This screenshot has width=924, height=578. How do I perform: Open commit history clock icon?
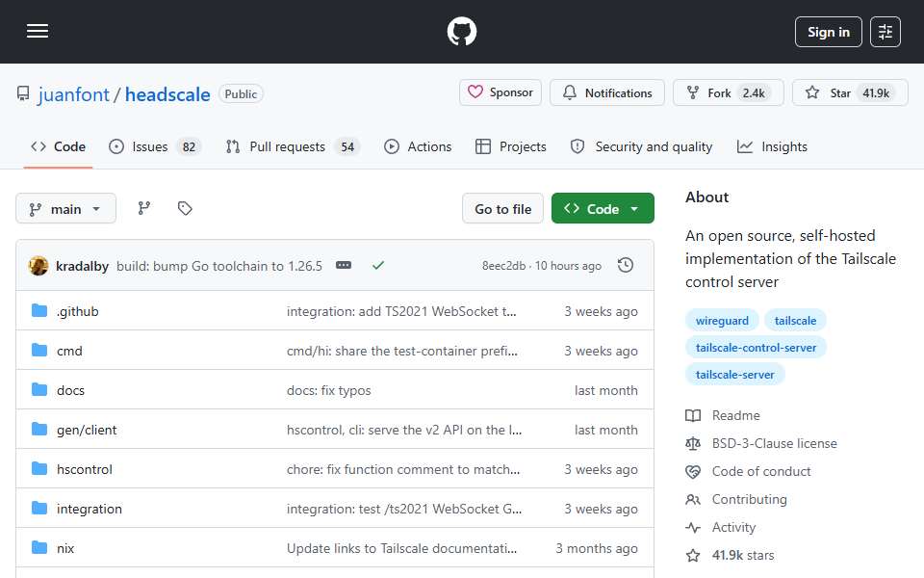click(x=626, y=266)
